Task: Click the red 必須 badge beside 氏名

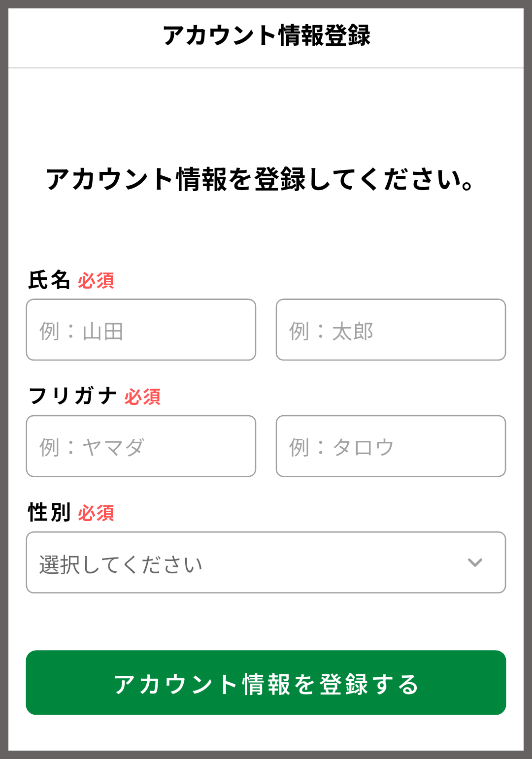Action: point(96,281)
